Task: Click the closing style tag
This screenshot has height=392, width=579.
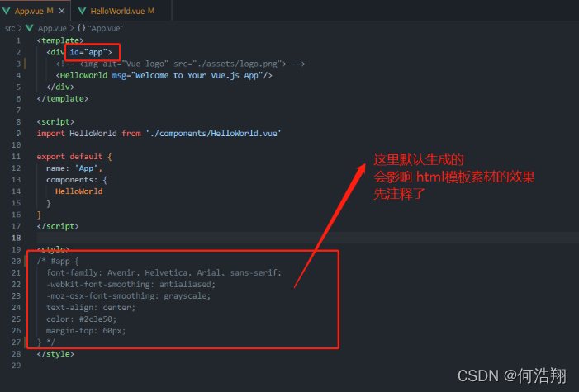Action: [55, 354]
